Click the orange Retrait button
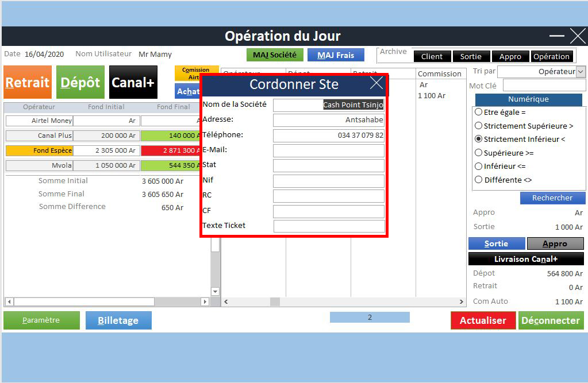Image resolution: width=588 pixels, height=383 pixels. pos(28,82)
